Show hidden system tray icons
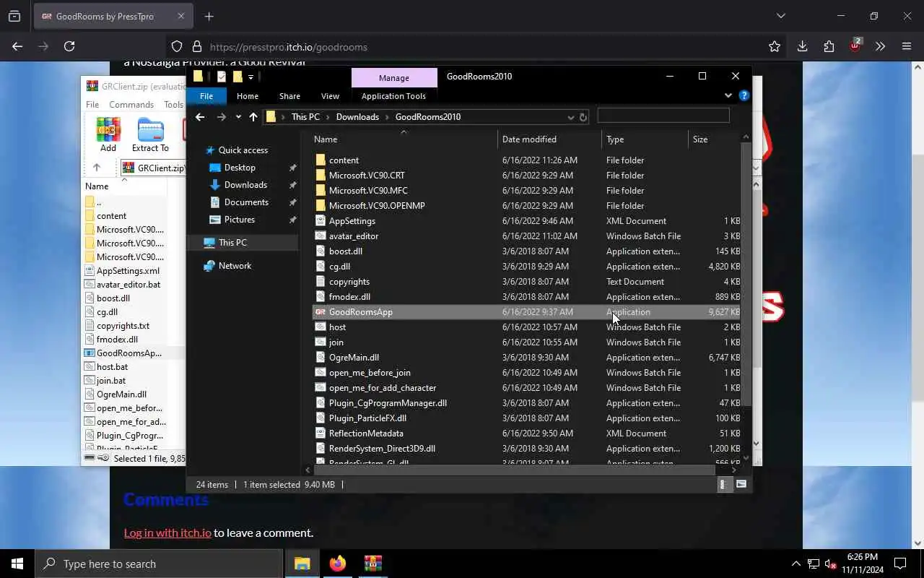Image resolution: width=924 pixels, height=578 pixels. coord(796,564)
